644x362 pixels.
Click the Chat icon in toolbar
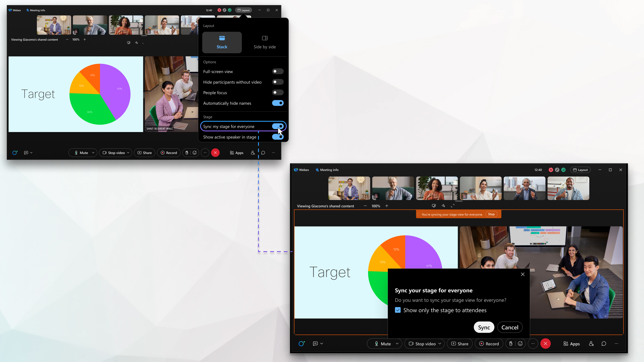pyautogui.click(x=263, y=152)
